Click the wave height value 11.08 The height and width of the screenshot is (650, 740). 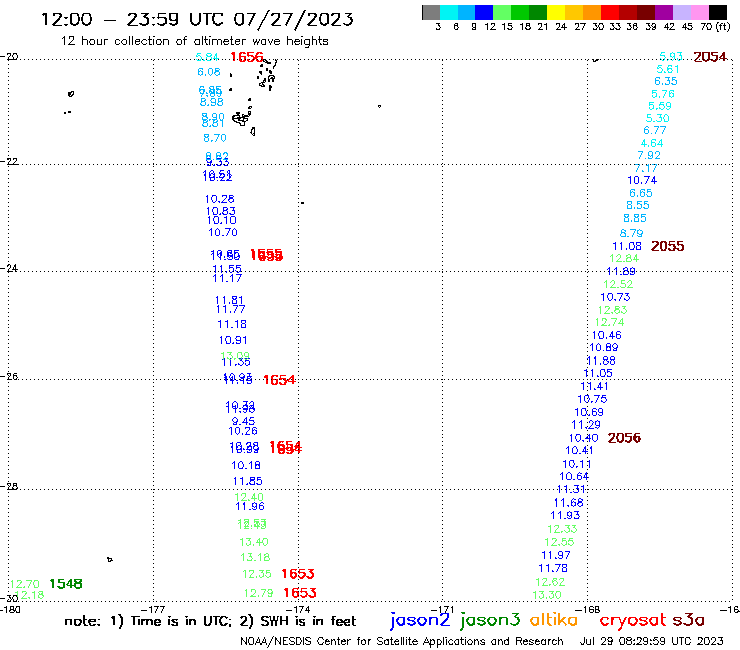tap(627, 246)
